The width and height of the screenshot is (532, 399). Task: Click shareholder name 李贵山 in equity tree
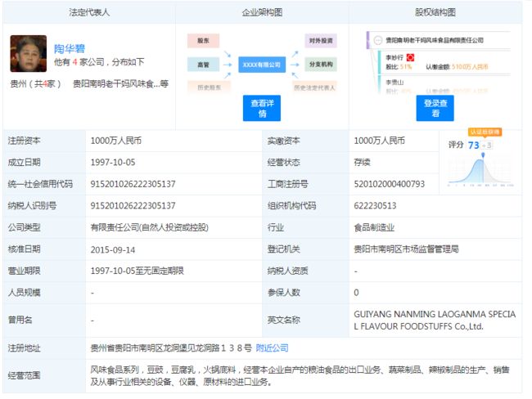point(394,83)
